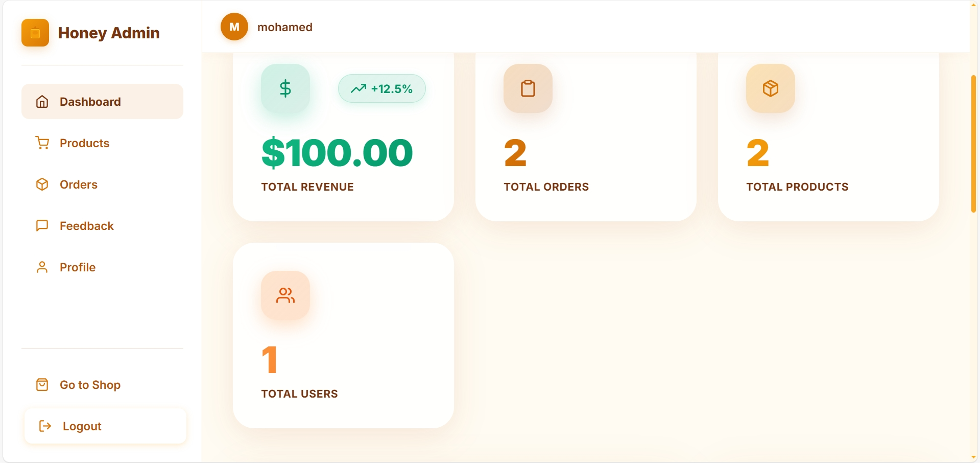Follow the Go to Shop link
This screenshot has height=463, width=980.
coord(90,385)
